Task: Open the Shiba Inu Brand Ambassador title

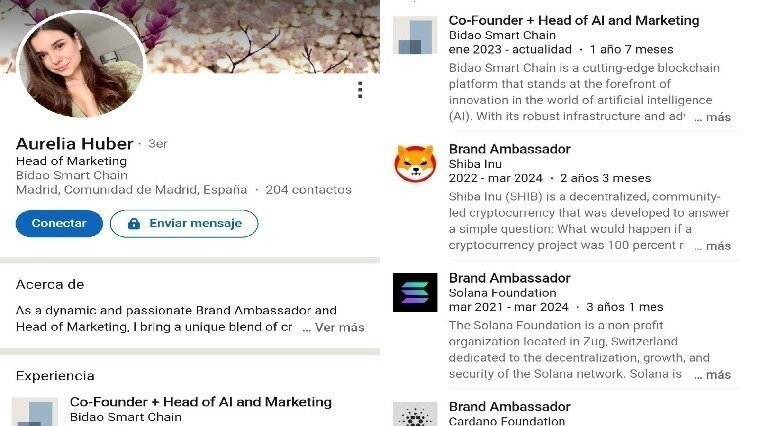Action: click(509, 149)
